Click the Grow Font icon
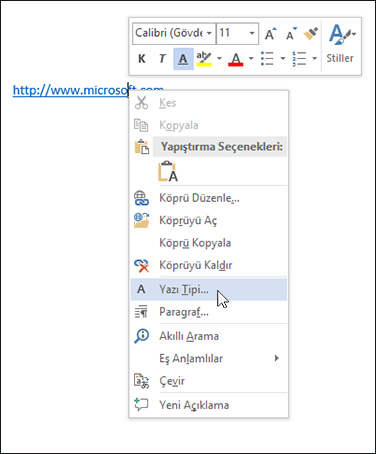Viewport: 376px width, 454px height. pos(270,34)
